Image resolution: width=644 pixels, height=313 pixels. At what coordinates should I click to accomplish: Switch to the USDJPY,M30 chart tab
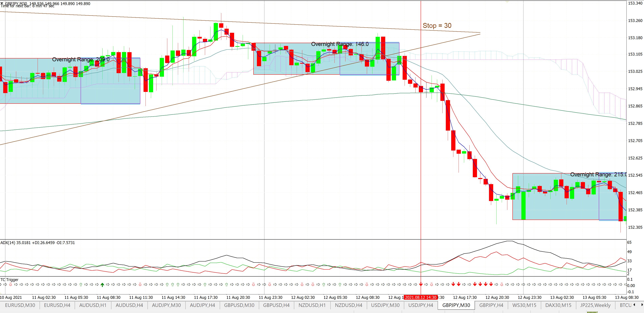point(385,305)
